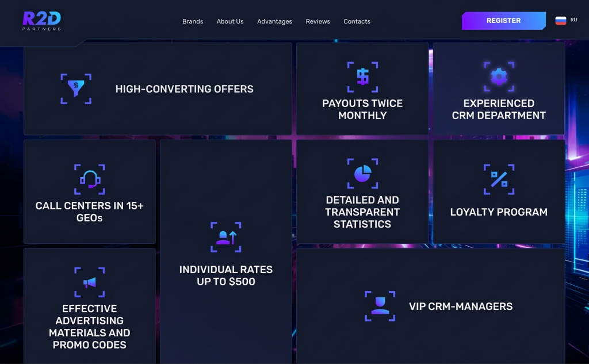Click the Loyalty Program heading
This screenshot has width=589, height=364.
499,212
